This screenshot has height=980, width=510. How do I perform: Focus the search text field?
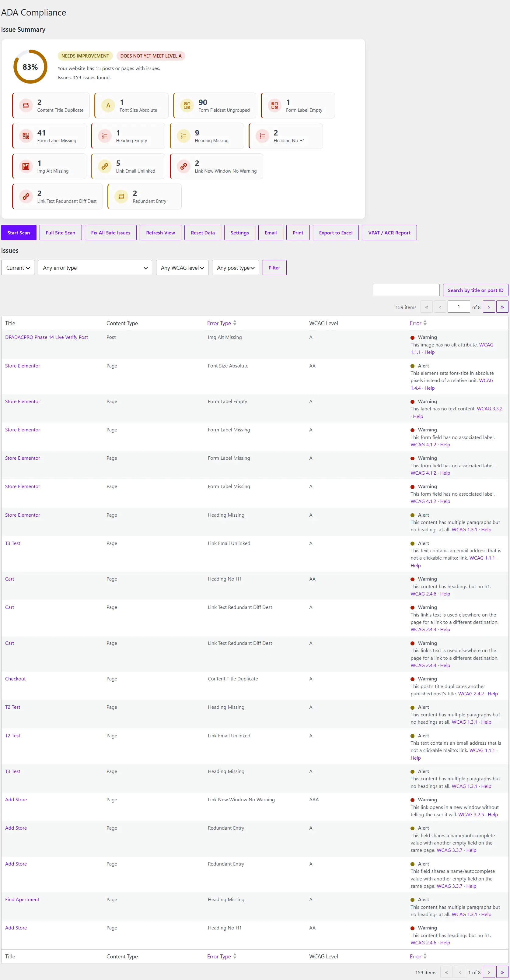[406, 290]
